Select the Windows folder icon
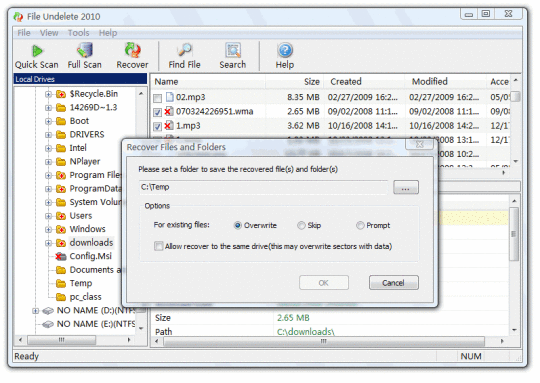540x383 pixels. click(x=61, y=229)
